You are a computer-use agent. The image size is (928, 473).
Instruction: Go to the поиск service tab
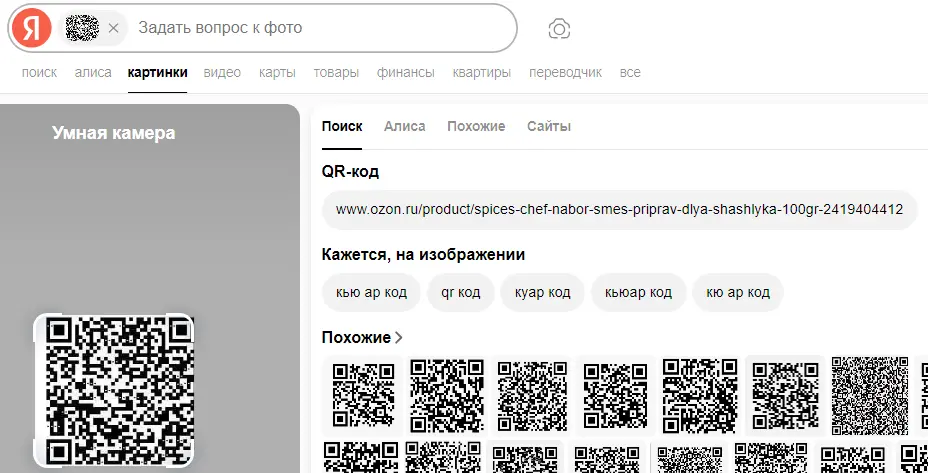point(39,72)
